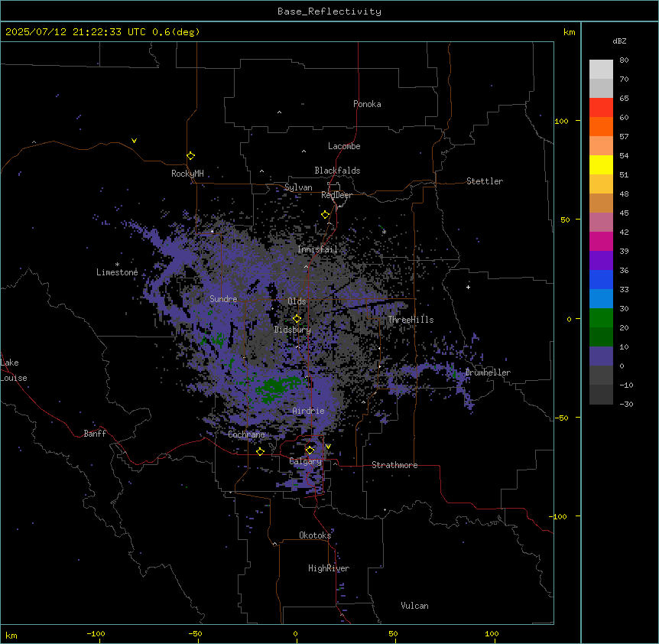Click the dBZ legend heading
Viewport: 659px width, 644px height.
(619, 41)
